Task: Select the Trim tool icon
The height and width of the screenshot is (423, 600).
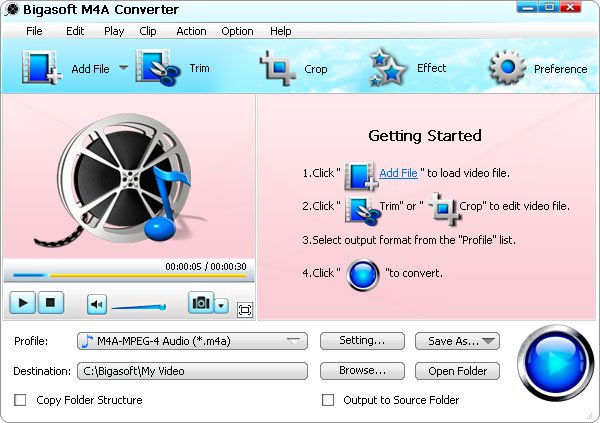Action: 156,68
